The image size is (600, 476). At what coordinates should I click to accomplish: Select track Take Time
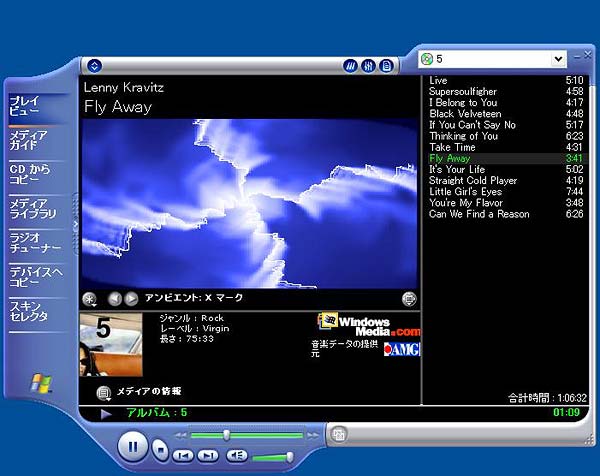coord(506,147)
